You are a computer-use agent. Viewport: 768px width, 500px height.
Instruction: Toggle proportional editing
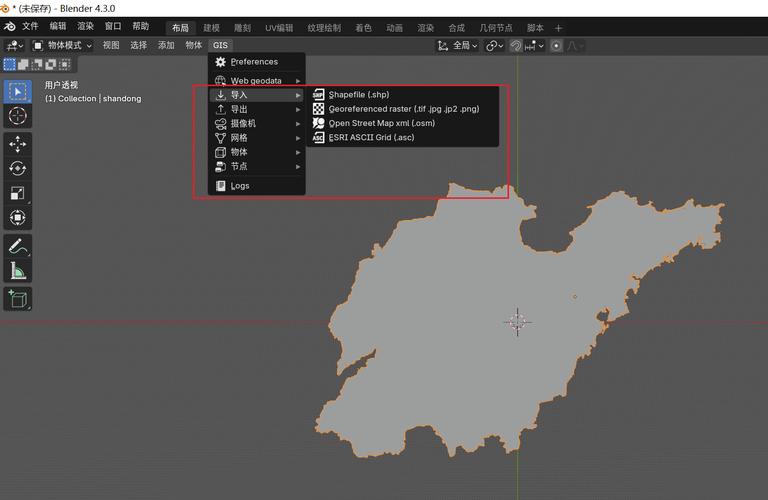point(556,46)
